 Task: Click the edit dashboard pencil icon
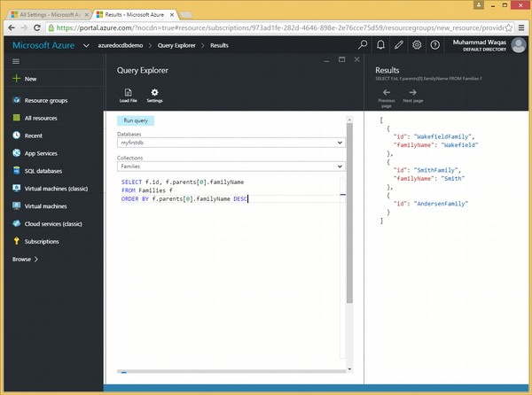(x=399, y=44)
